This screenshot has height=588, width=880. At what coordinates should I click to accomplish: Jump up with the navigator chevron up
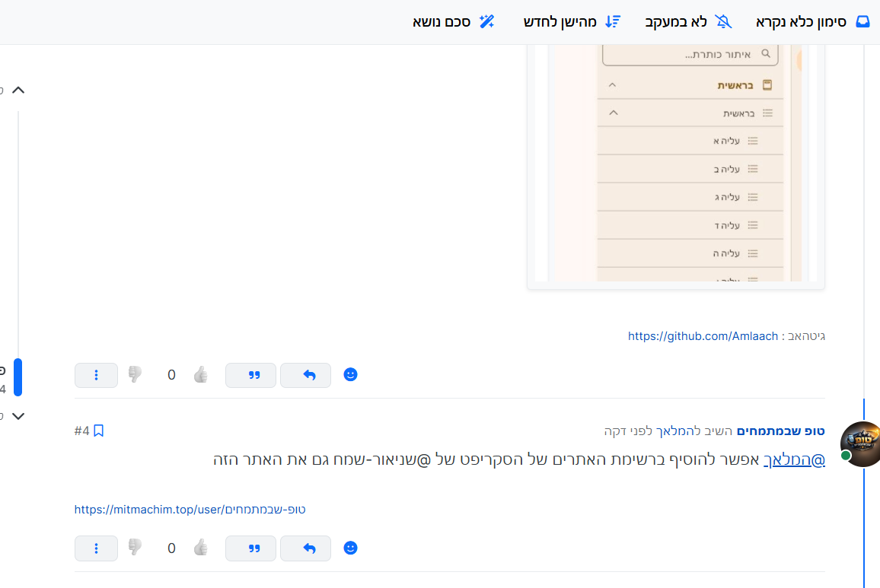coord(18,90)
